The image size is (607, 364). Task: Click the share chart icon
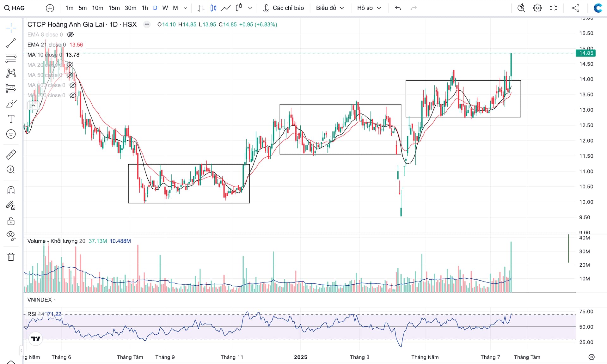pyautogui.click(x=575, y=8)
